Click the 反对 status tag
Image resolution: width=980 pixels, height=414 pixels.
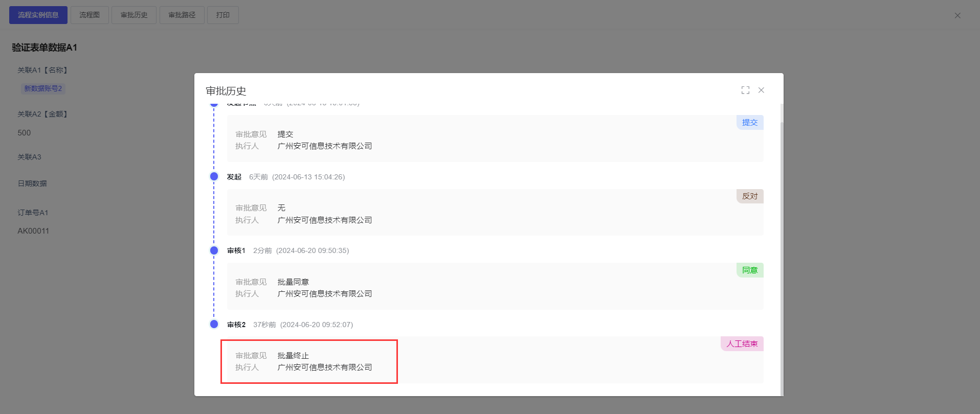pyautogui.click(x=749, y=196)
